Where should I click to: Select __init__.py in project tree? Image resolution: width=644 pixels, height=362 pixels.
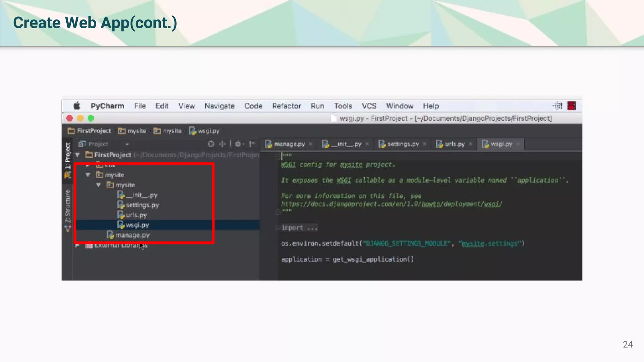click(x=137, y=195)
